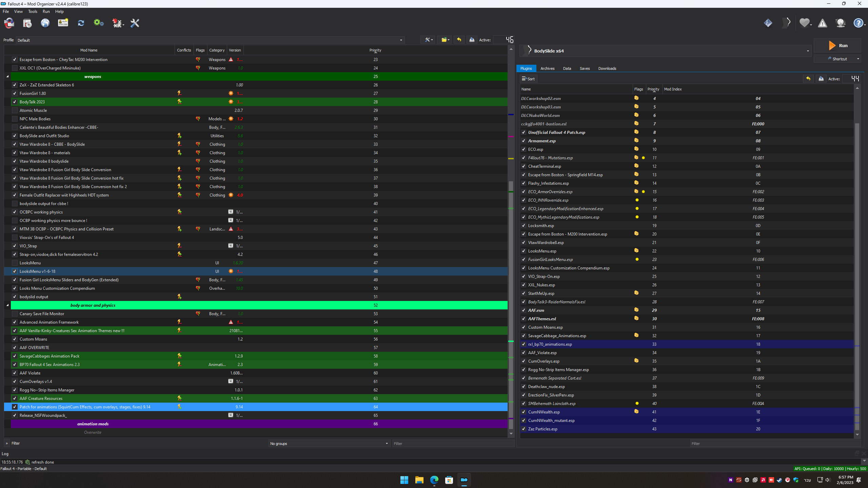Open the Nexus browser globe icon
Image resolution: width=868 pixels, height=488 pixels.
click(45, 23)
